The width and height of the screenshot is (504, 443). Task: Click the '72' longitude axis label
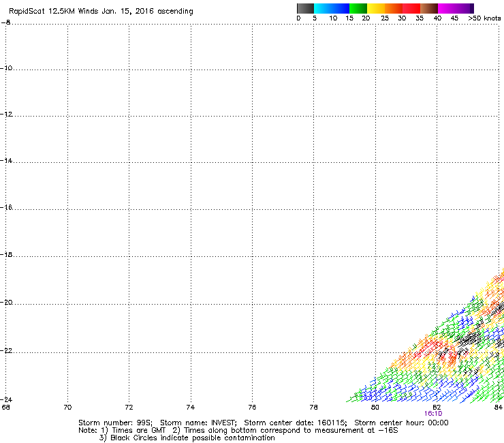[129, 408]
